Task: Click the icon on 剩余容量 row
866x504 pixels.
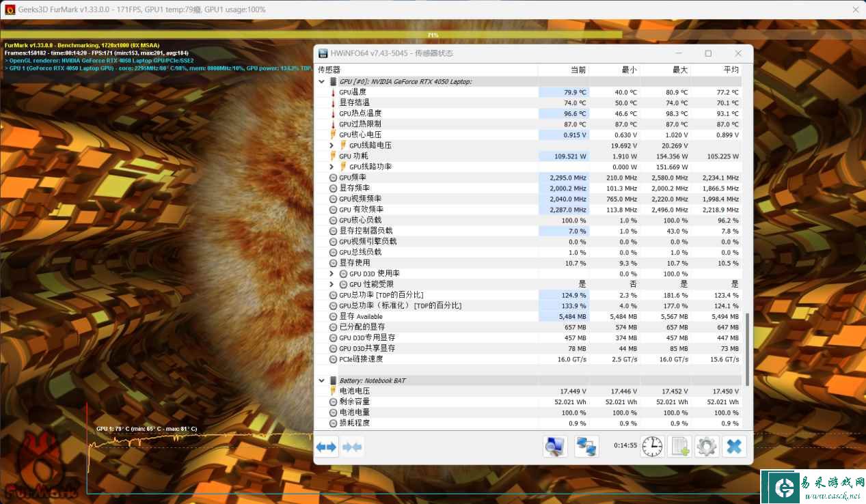Action: [x=334, y=402]
